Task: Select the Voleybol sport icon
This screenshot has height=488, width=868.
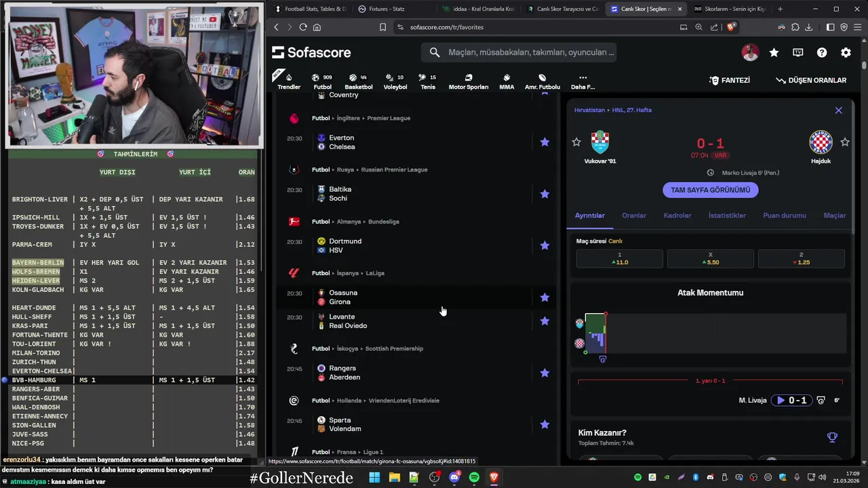Action: 395,81
